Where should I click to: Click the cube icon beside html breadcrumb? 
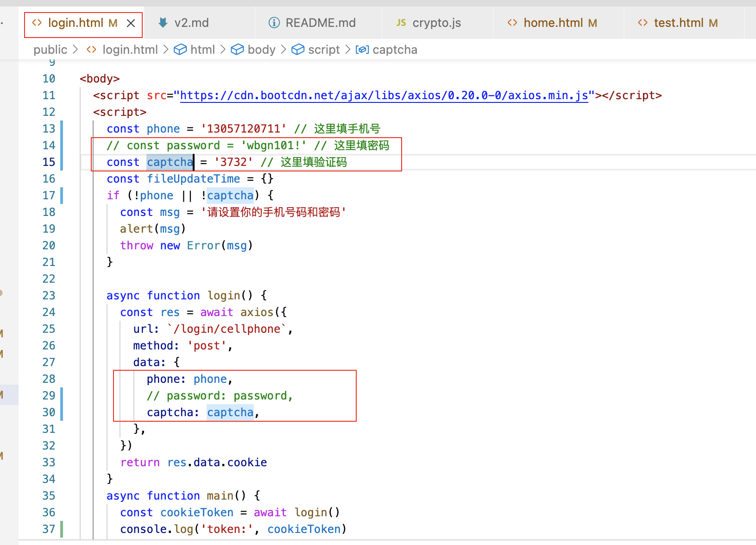181,50
